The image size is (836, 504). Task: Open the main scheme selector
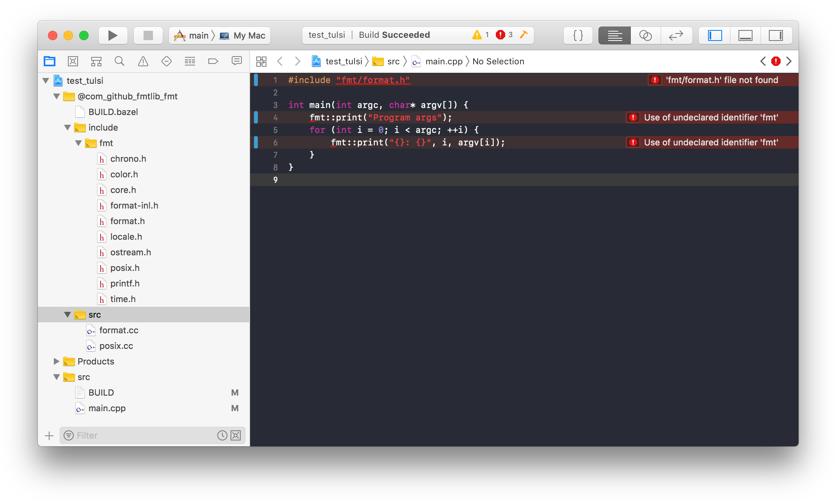tap(191, 35)
